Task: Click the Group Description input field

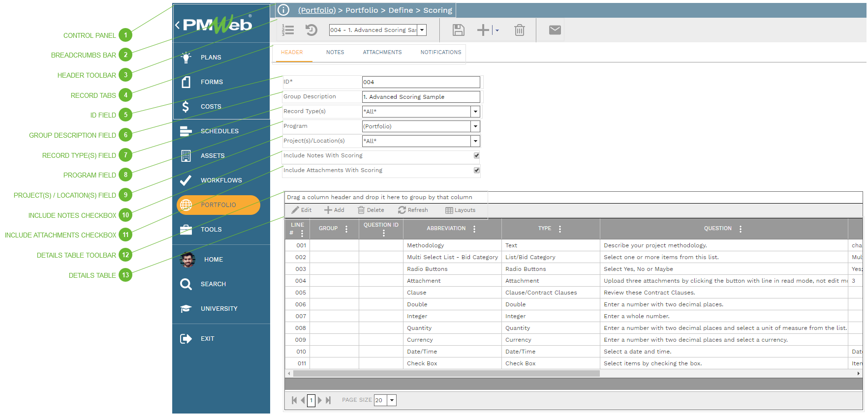Action: [421, 97]
